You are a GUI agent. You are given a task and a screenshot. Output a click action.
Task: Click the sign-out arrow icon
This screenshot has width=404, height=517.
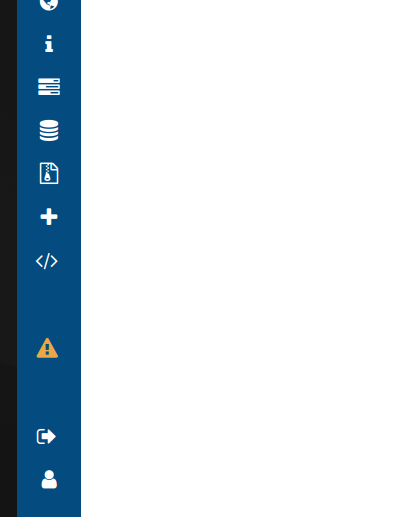[x=46, y=436]
